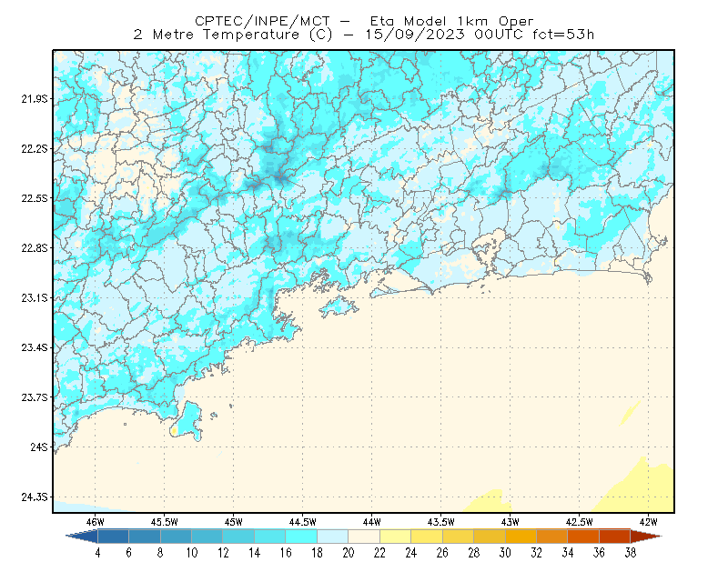Select the cyan segment between 16 and 18
The width and height of the screenshot is (728, 562).
[301, 537]
